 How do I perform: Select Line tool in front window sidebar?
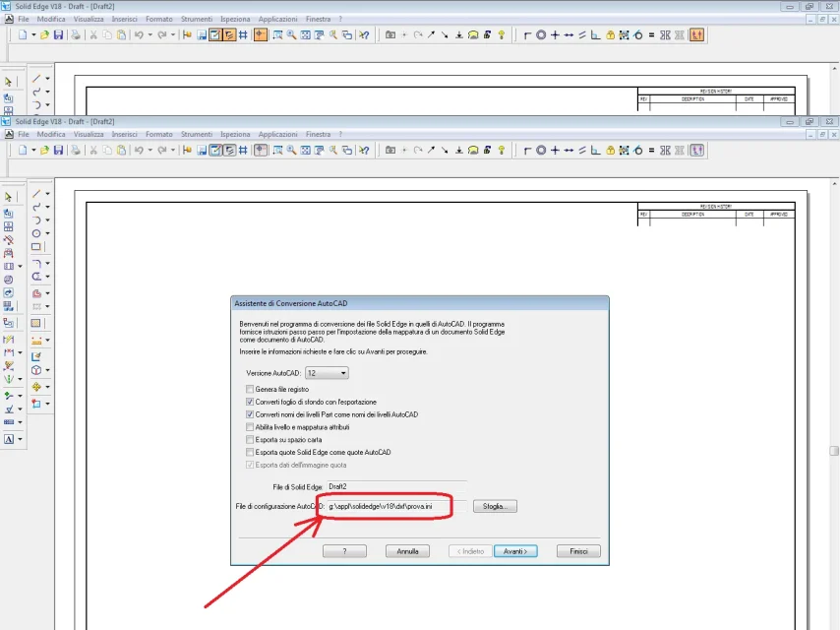(35, 194)
